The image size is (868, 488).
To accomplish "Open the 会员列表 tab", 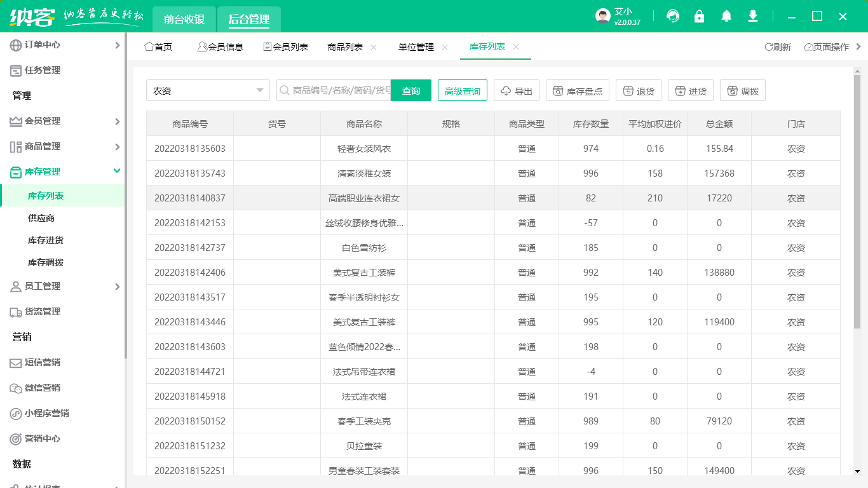I will tap(285, 47).
